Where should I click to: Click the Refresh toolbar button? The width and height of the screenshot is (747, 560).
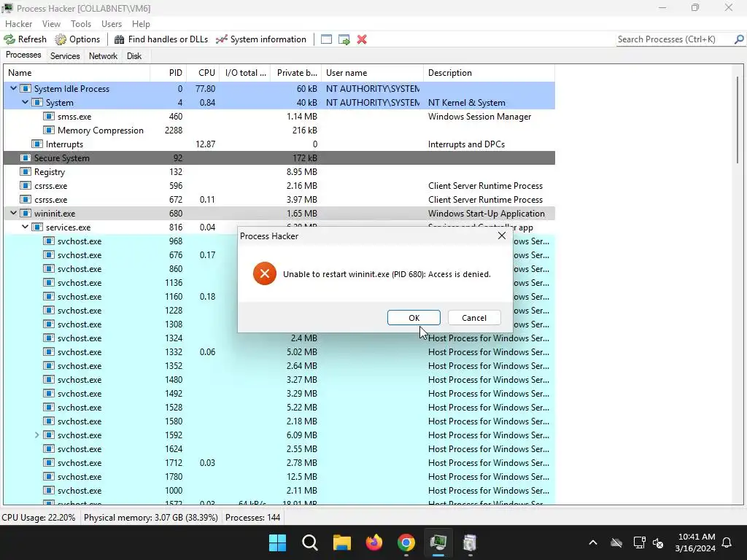coord(26,39)
